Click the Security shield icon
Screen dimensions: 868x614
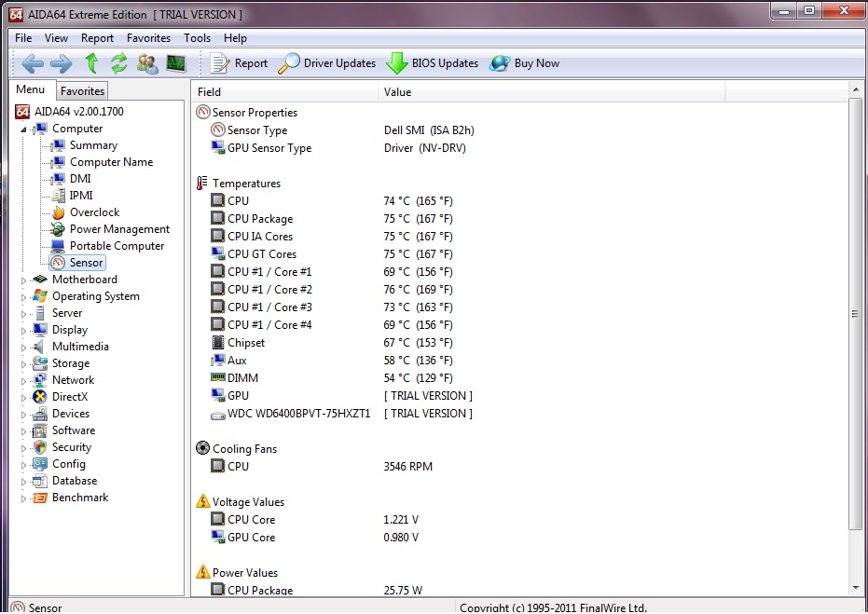[40, 447]
